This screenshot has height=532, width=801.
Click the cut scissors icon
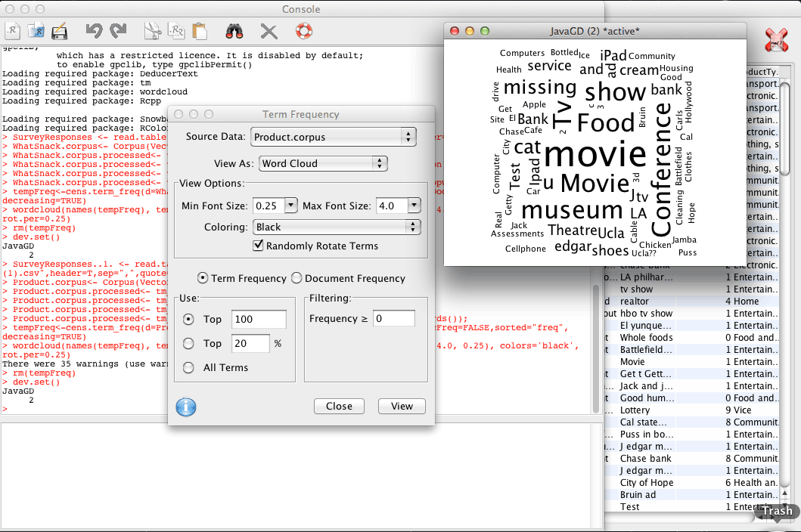click(x=153, y=31)
